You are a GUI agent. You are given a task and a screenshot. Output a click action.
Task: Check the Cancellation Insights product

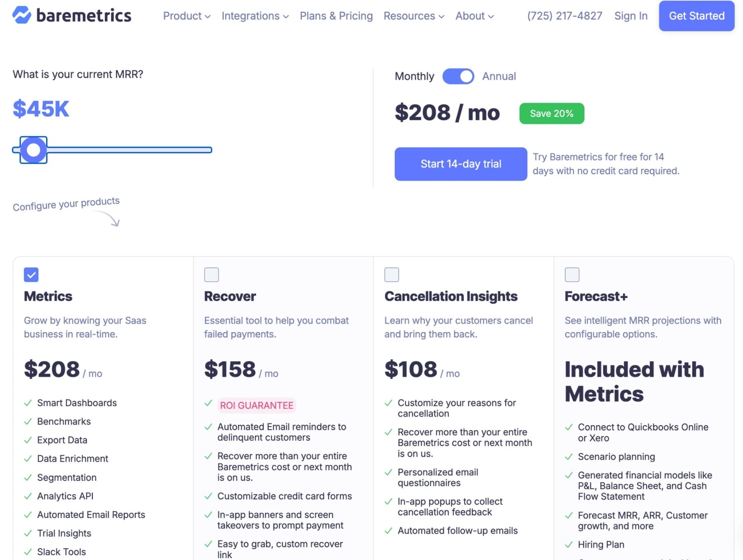392,275
